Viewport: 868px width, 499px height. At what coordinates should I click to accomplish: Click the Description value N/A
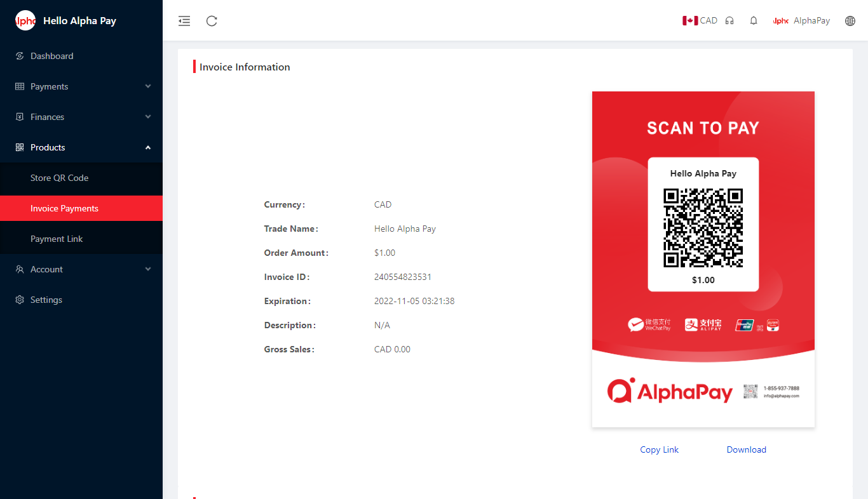pos(382,325)
